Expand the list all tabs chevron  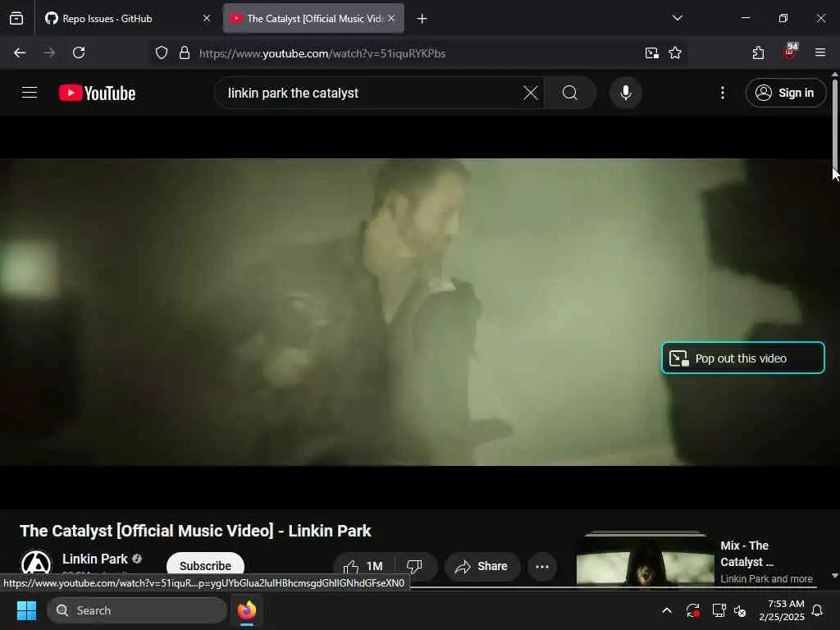[677, 19]
